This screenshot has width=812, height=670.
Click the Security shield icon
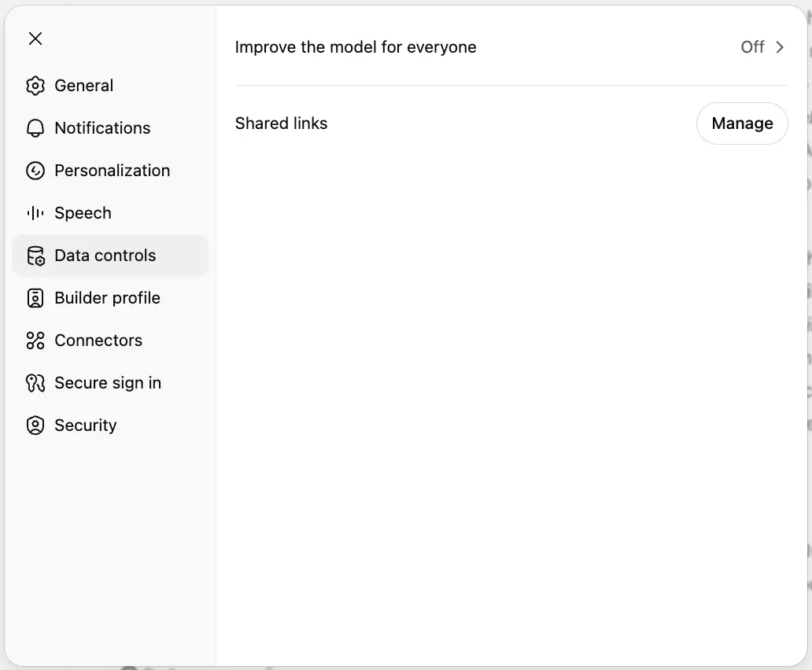[35, 425]
